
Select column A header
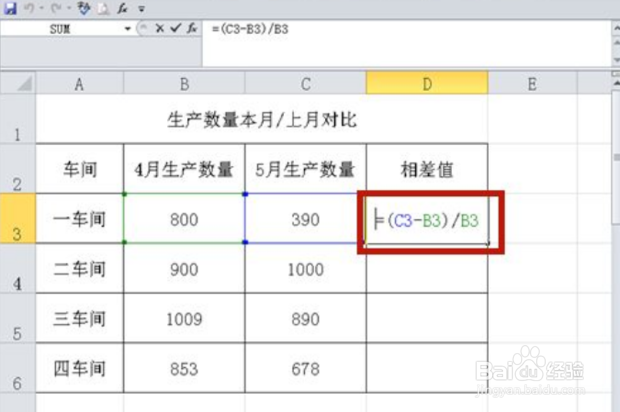tap(79, 83)
